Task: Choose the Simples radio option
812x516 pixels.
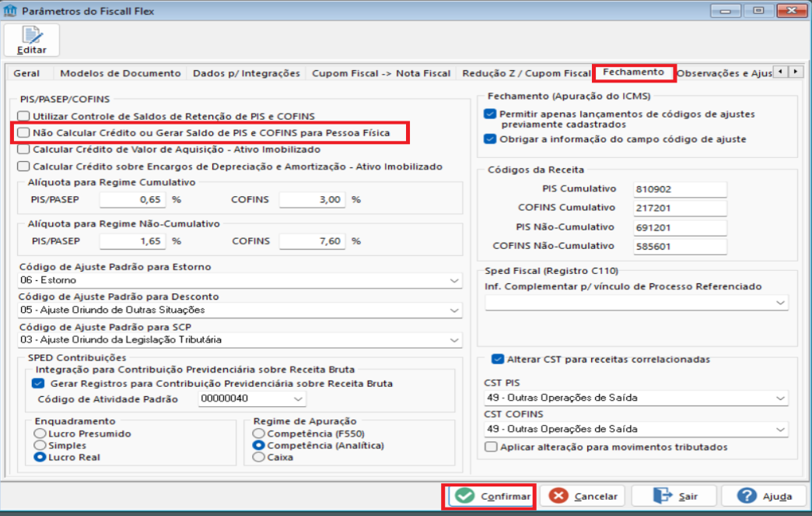Action: pos(40,445)
